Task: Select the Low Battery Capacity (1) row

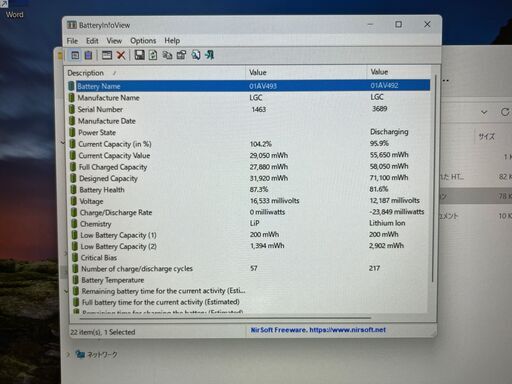Action: pos(250,235)
